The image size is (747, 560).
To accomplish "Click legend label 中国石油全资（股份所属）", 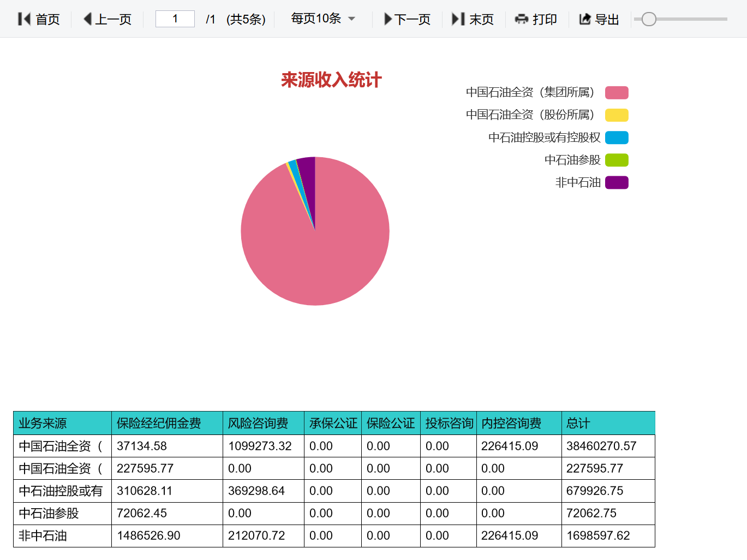I will pyautogui.click(x=532, y=115).
